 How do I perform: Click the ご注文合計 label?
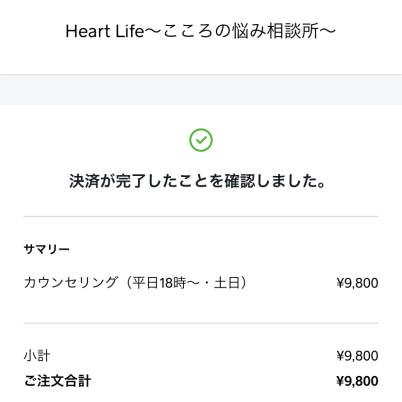57,381
